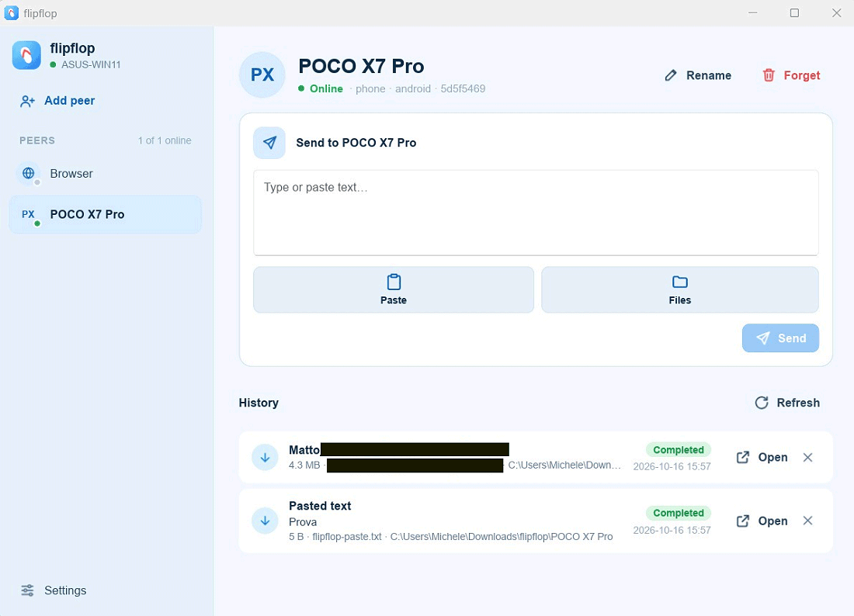Click download arrow icon on Matto row
Viewport: 854px width, 616px height.
pos(266,458)
